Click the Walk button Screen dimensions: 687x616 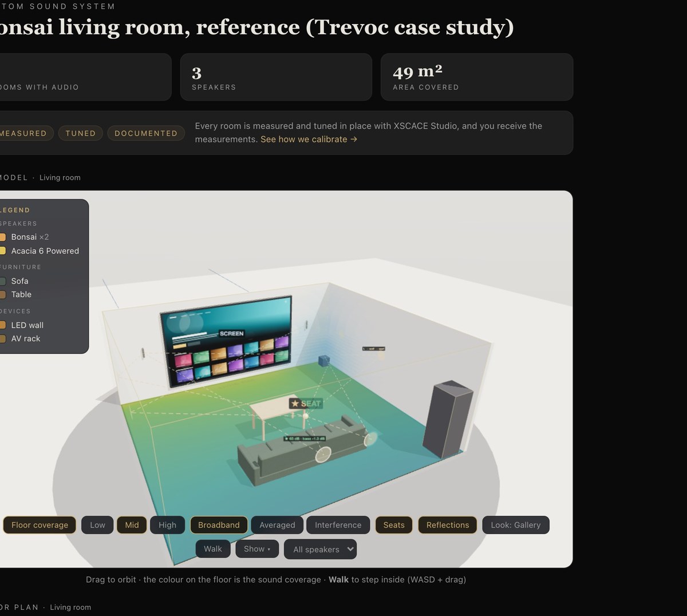(x=213, y=549)
